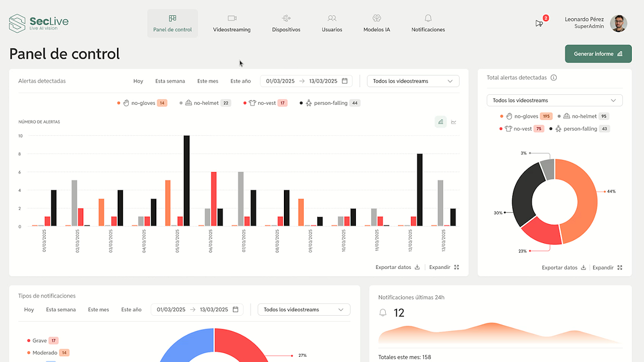Viewport: 644px width, 362px height.
Task: Open the Modelos IA tab
Action: (x=376, y=23)
